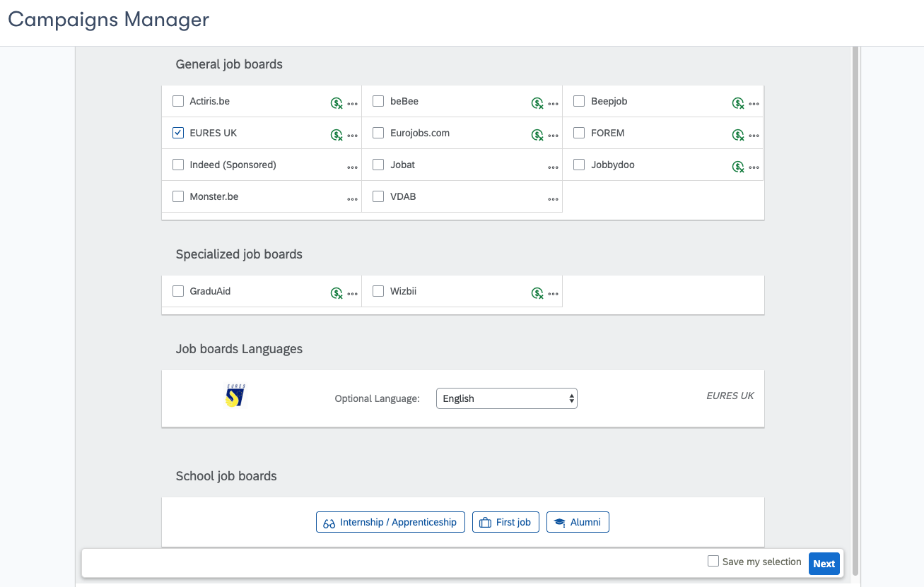Viewport: 924px width, 587px height.
Task: Open the three-dots menu for EURES UK
Action: [x=352, y=136]
